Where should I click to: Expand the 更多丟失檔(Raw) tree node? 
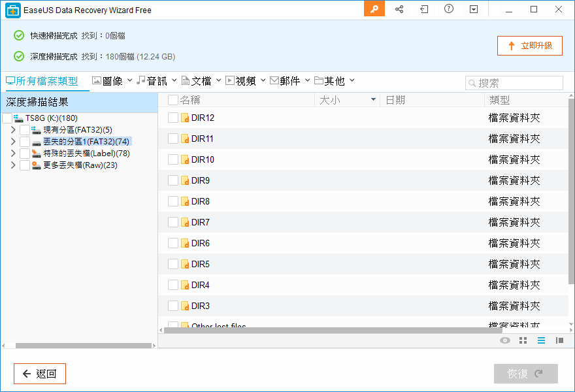(x=13, y=165)
